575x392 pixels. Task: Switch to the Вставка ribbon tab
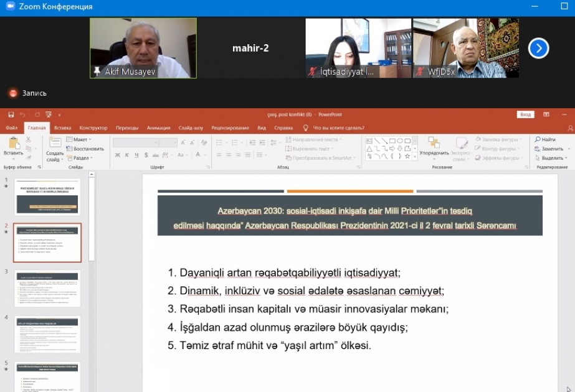[x=63, y=128]
